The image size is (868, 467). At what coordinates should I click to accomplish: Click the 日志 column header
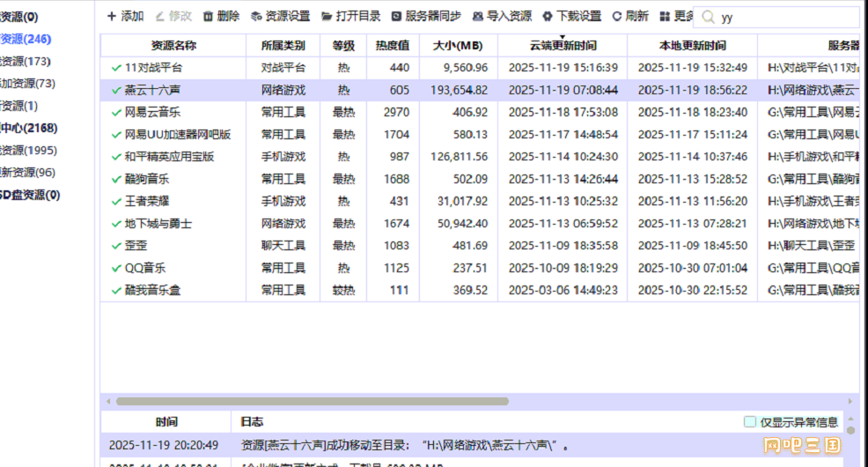click(x=252, y=422)
